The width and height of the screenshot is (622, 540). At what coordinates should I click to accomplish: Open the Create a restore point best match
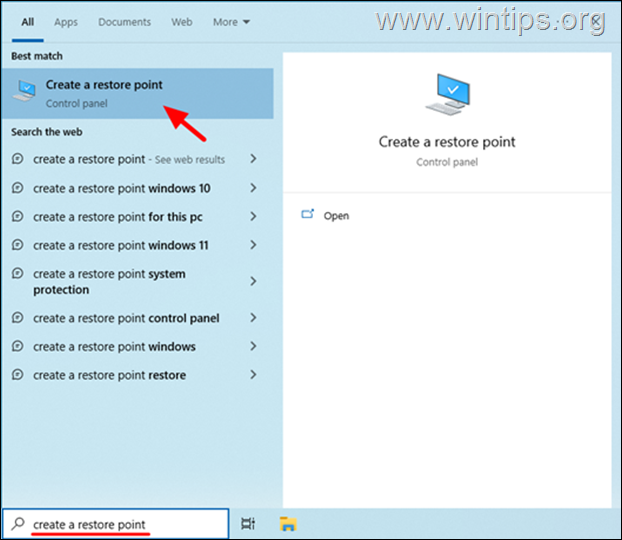(137, 94)
